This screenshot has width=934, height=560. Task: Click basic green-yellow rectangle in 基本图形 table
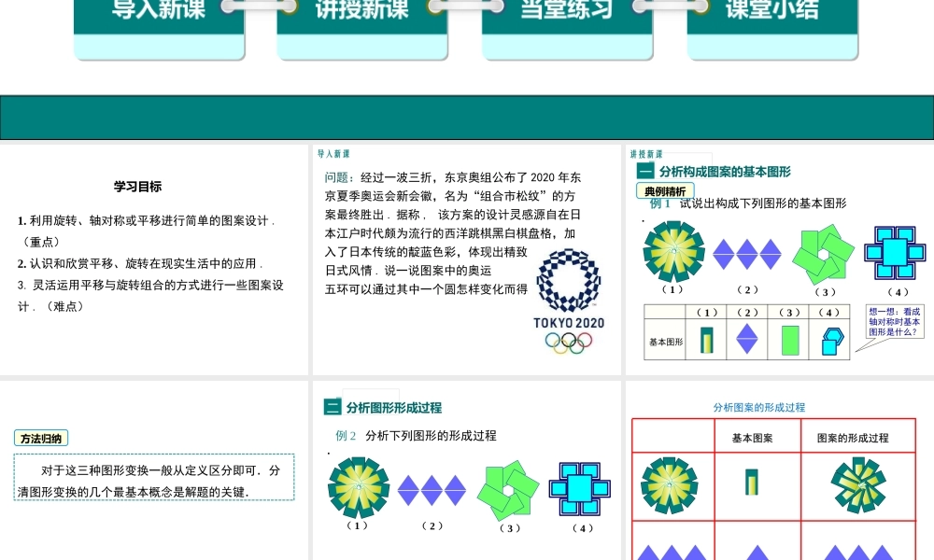[706, 341]
